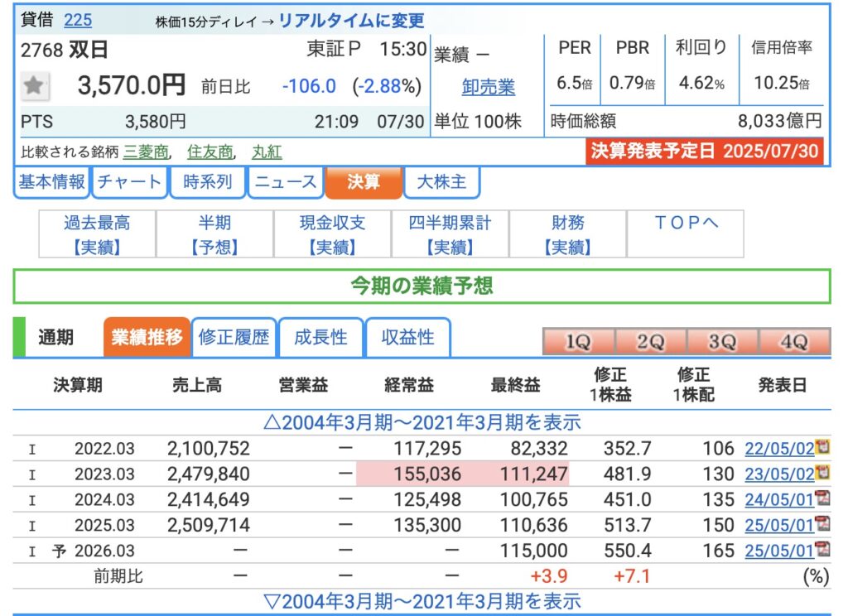The height and width of the screenshot is (616, 848).
Task: Expand △2004年3月期〜2021年3月期を表示
Action: click(x=422, y=422)
